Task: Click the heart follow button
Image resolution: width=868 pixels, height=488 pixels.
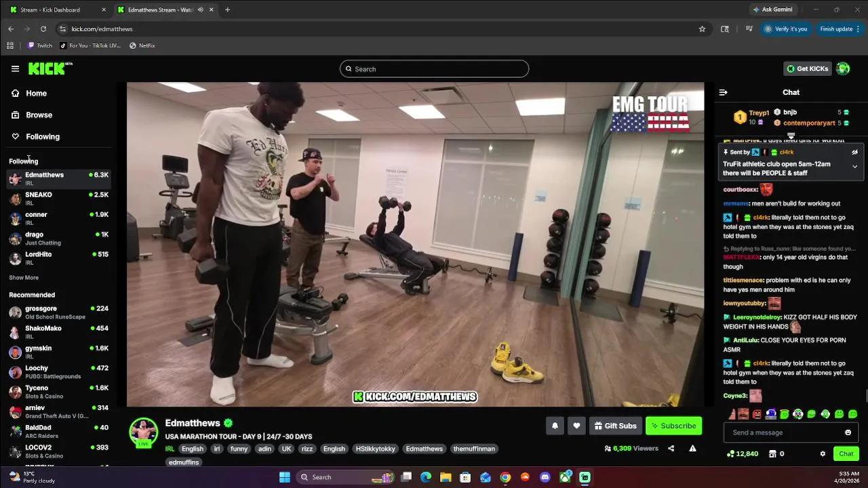Action: click(x=576, y=426)
